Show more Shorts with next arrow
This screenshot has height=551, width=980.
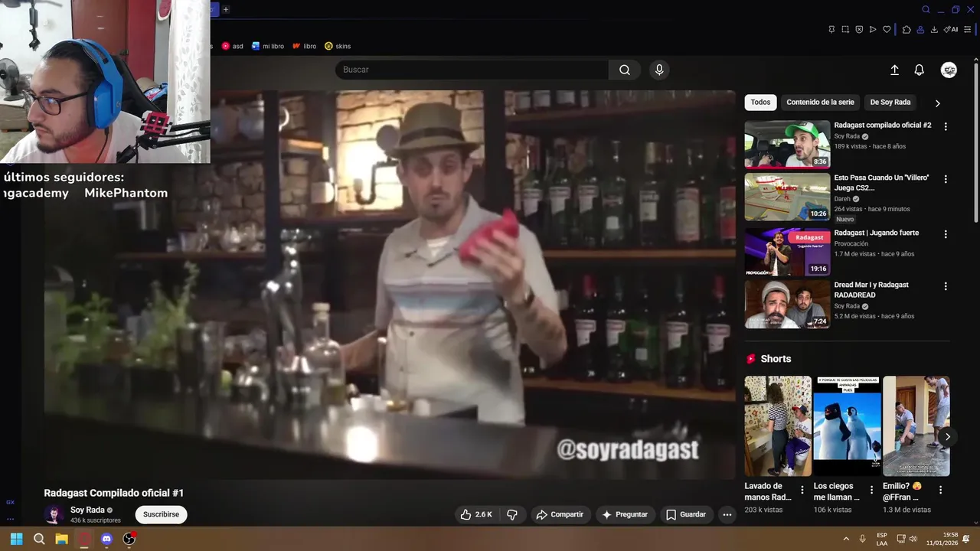[948, 437]
